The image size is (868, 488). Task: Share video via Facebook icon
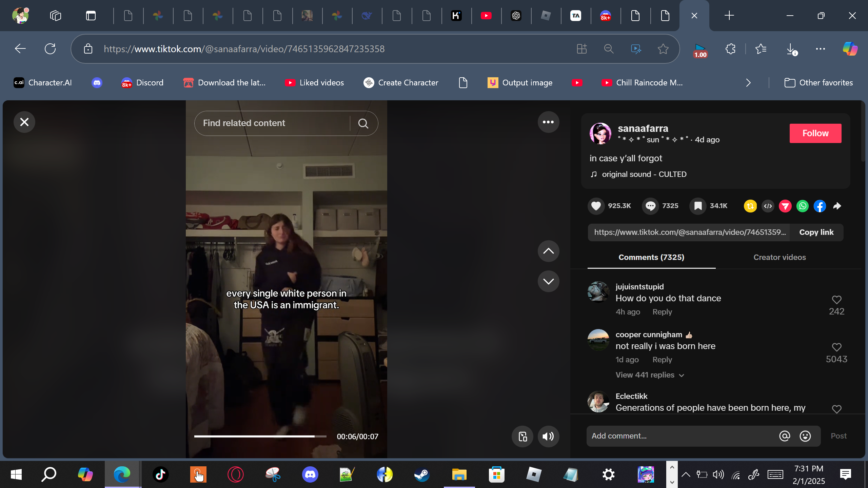(x=820, y=206)
